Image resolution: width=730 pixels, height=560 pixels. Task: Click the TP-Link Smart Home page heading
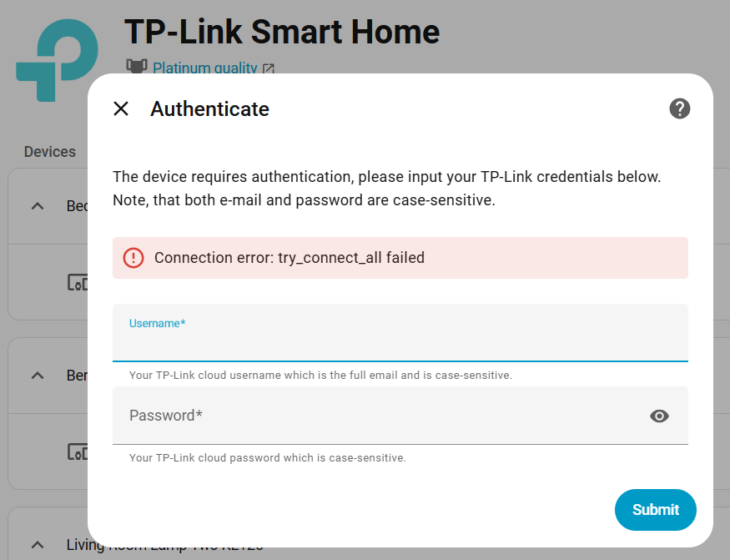[x=282, y=32]
